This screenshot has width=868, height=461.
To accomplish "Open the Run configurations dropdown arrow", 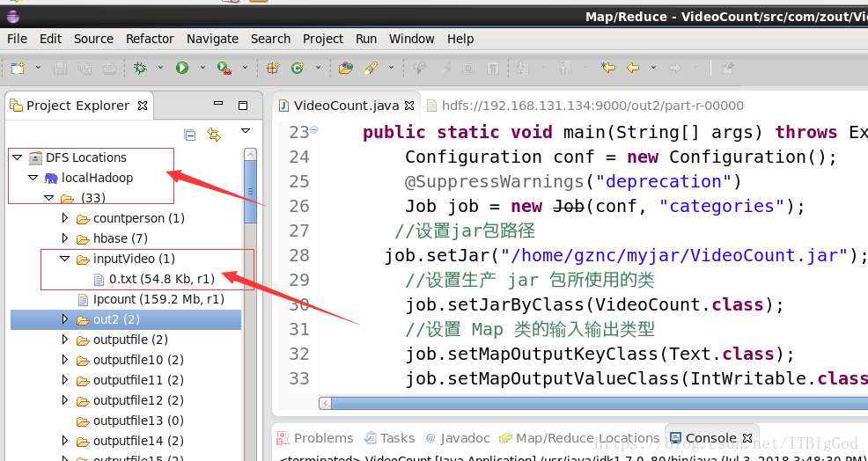I will 202,68.
